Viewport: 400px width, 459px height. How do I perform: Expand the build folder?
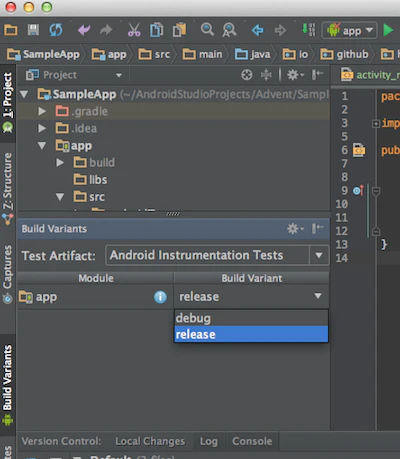click(60, 163)
